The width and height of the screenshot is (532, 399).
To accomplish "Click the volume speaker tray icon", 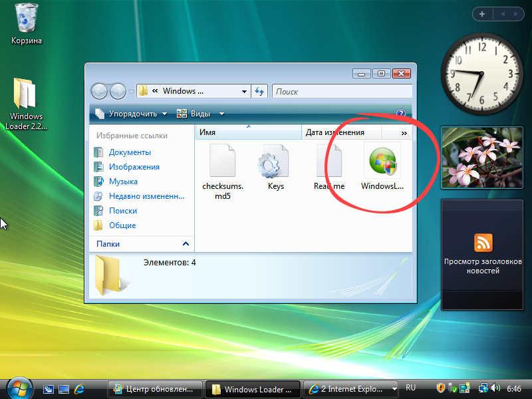I will click(x=495, y=388).
